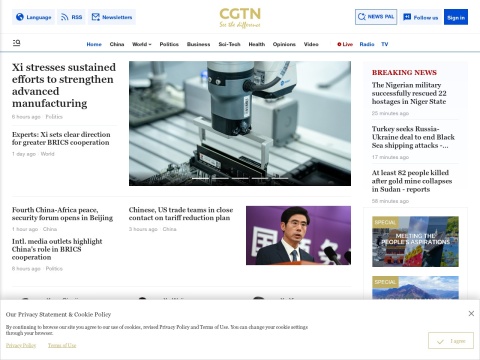Open the Terms of Use link
The height and width of the screenshot is (360, 480).
click(62, 345)
